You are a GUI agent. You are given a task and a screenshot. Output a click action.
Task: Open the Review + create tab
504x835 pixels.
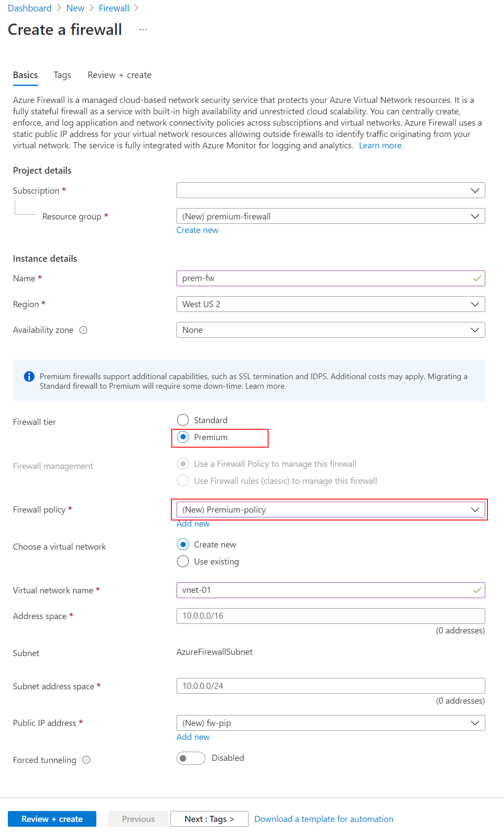(119, 75)
